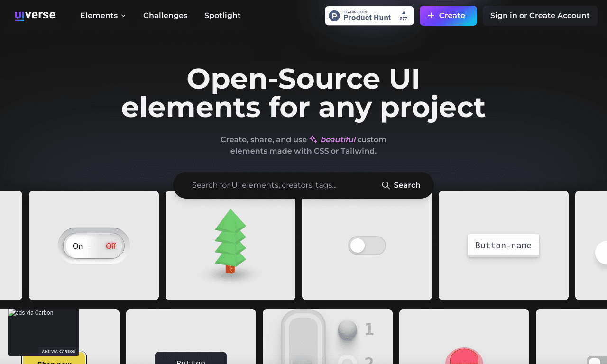Focus the Search for UI elements field
Screen dimensions: 607x364
280,185
